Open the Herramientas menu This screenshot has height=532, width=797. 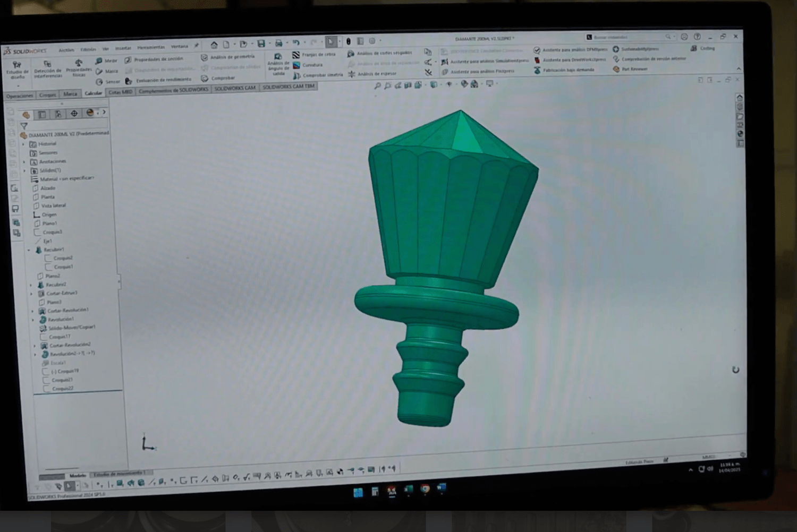click(151, 48)
